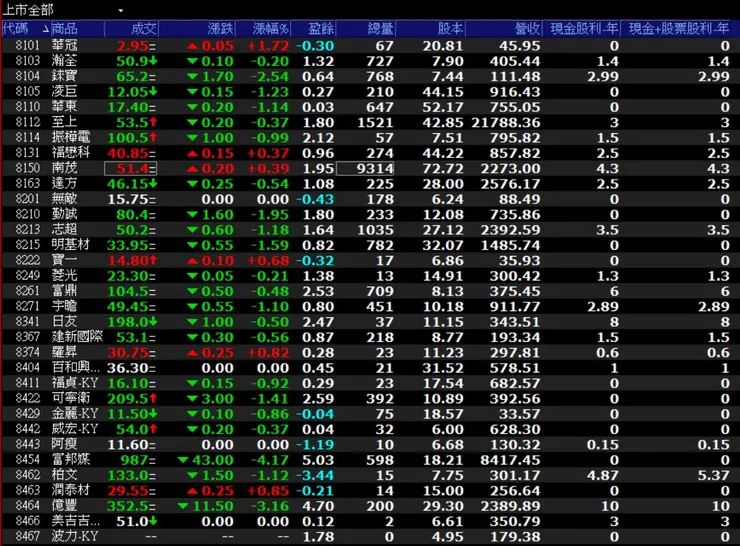740x546 pixels.
Task: Select stock code 8103 瀚荃
Action: (x=27, y=61)
